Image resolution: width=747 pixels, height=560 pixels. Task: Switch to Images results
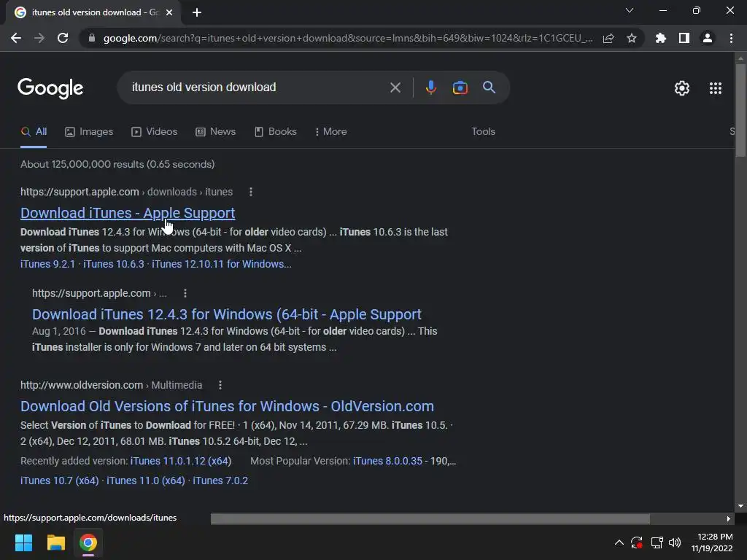[89, 132]
